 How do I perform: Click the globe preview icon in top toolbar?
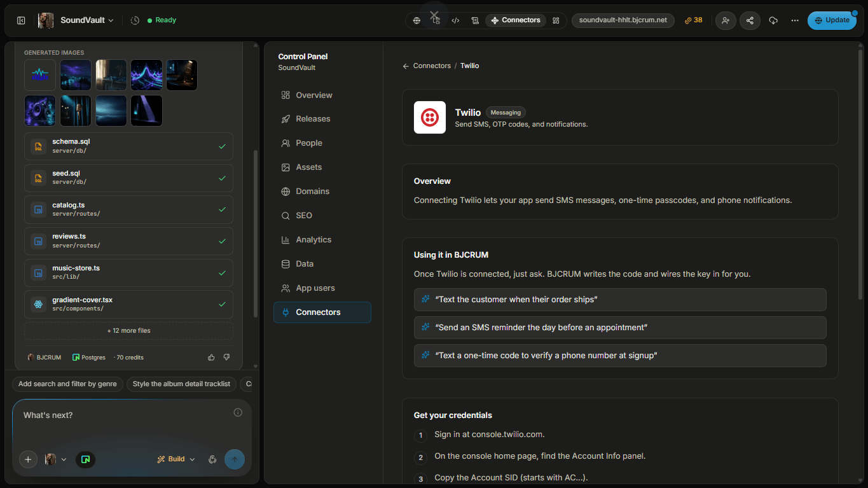click(417, 20)
